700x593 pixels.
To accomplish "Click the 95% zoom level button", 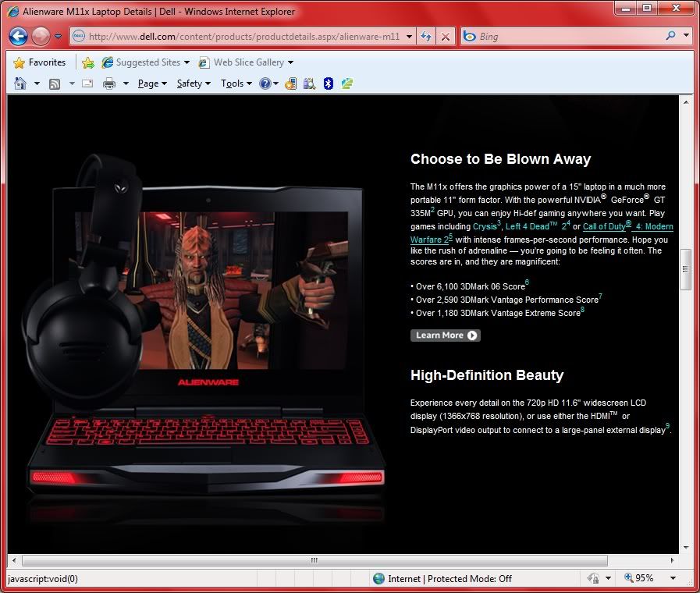I will click(x=639, y=578).
